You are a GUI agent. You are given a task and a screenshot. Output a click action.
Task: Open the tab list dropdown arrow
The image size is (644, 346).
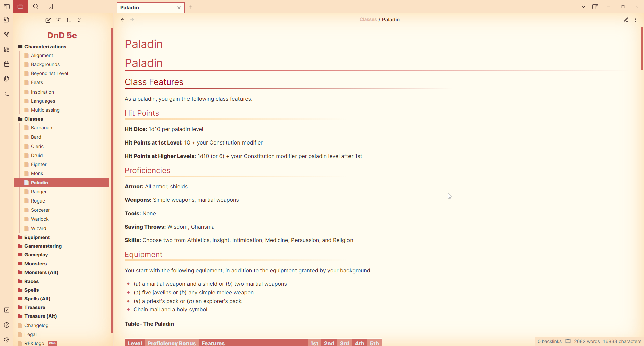(x=583, y=7)
